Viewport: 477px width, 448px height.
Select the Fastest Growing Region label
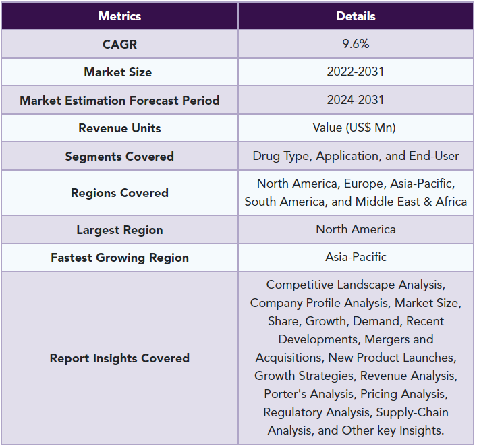pyautogui.click(x=119, y=257)
